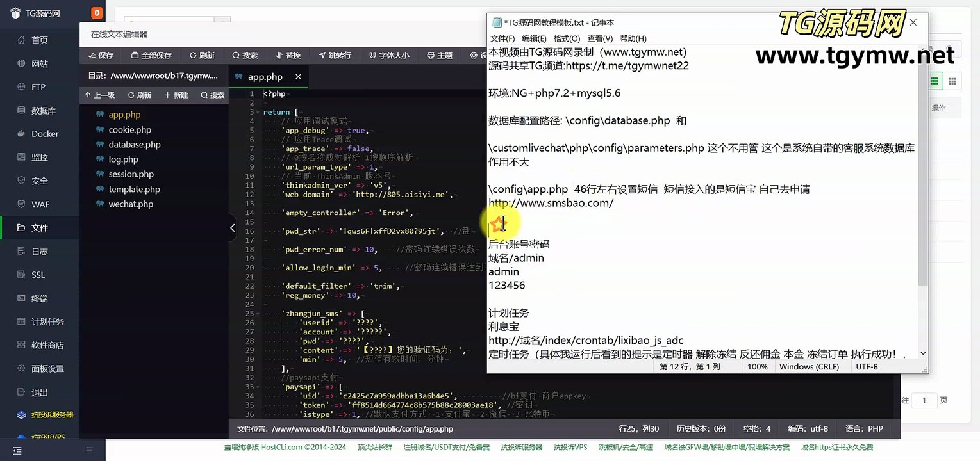Screen dimensions: 980x461
Task: Click 搜索 in the editor top toolbar
Action: click(245, 55)
